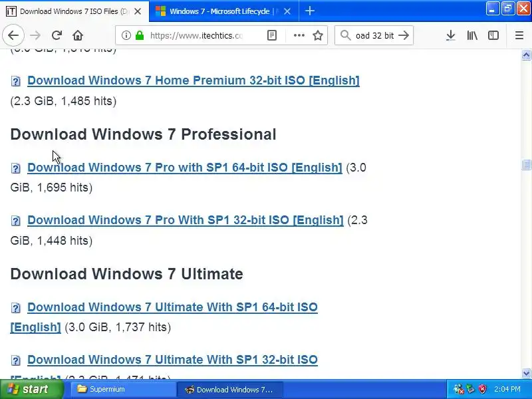Open Windows 7 Pro SP1 64-bit ISO link
This screenshot has width=532, height=399.
click(185, 168)
